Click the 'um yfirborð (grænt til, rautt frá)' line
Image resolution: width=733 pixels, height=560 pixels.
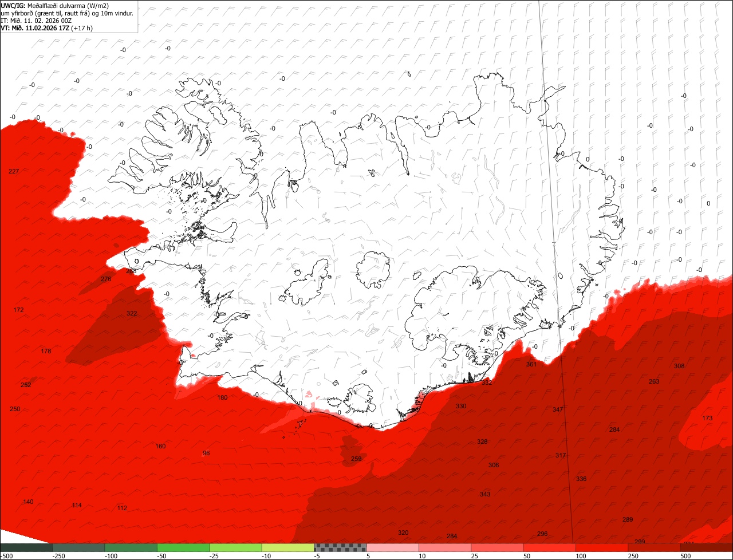[67, 13]
